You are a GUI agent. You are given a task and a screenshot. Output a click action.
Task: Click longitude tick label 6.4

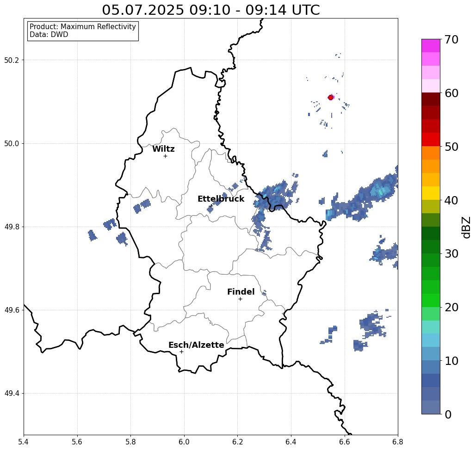click(291, 442)
